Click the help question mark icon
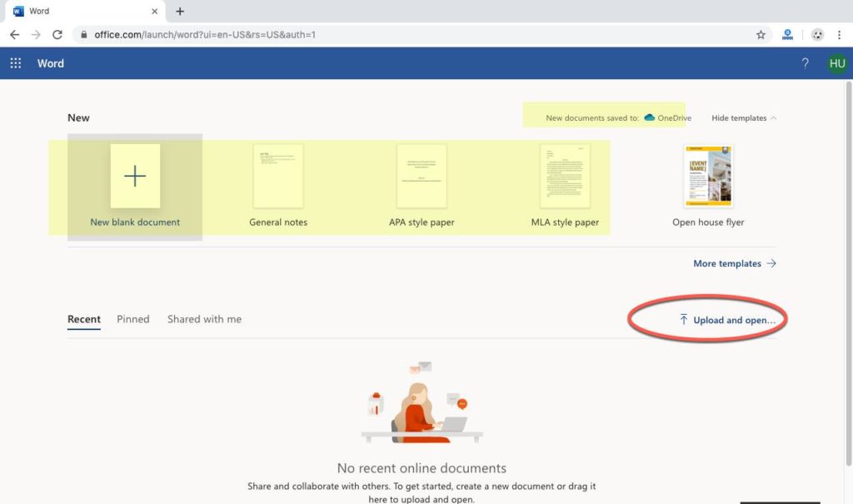Image resolution: width=853 pixels, height=504 pixels. point(806,63)
